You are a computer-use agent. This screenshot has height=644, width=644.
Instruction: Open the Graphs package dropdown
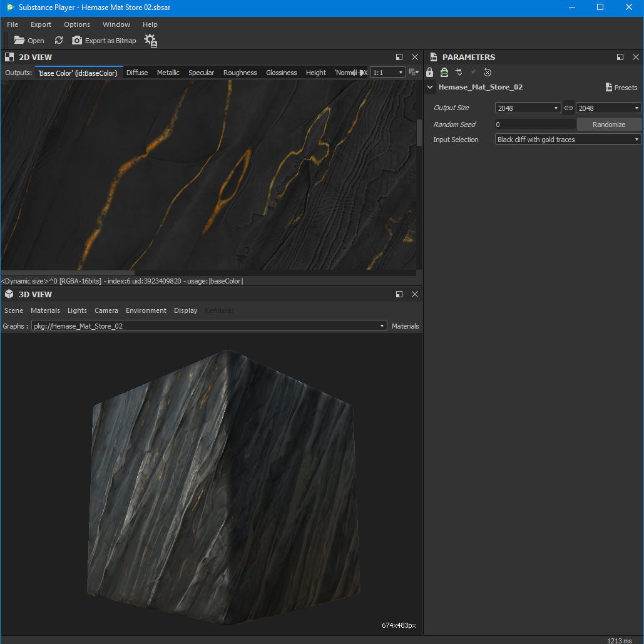(209, 325)
